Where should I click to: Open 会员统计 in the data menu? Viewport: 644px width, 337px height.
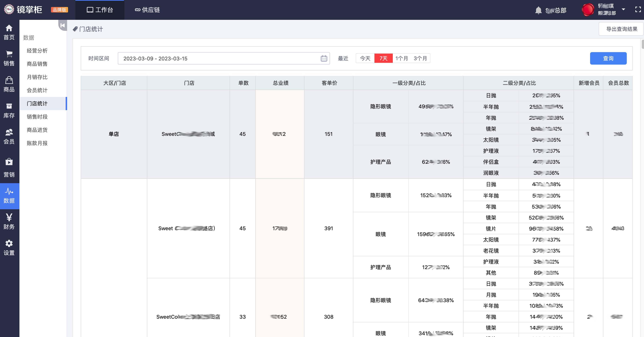[x=37, y=90]
